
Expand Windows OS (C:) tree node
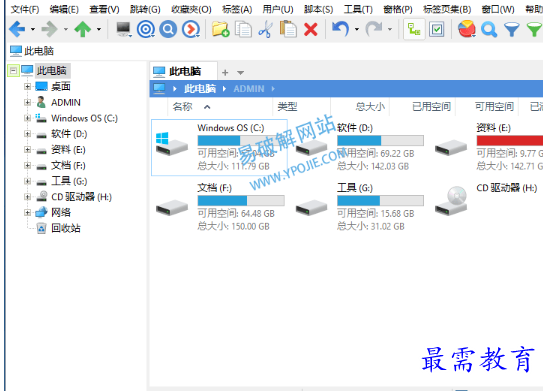tap(27, 118)
